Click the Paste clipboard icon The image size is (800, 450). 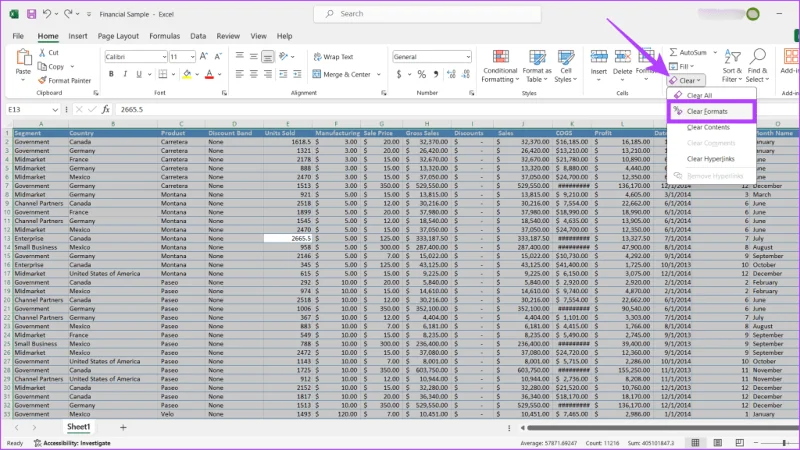click(x=23, y=58)
